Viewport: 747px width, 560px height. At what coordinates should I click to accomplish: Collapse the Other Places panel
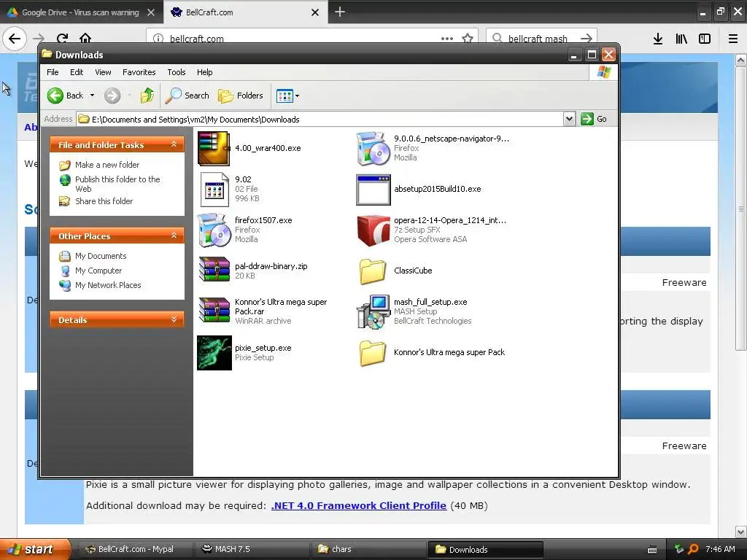(x=174, y=236)
